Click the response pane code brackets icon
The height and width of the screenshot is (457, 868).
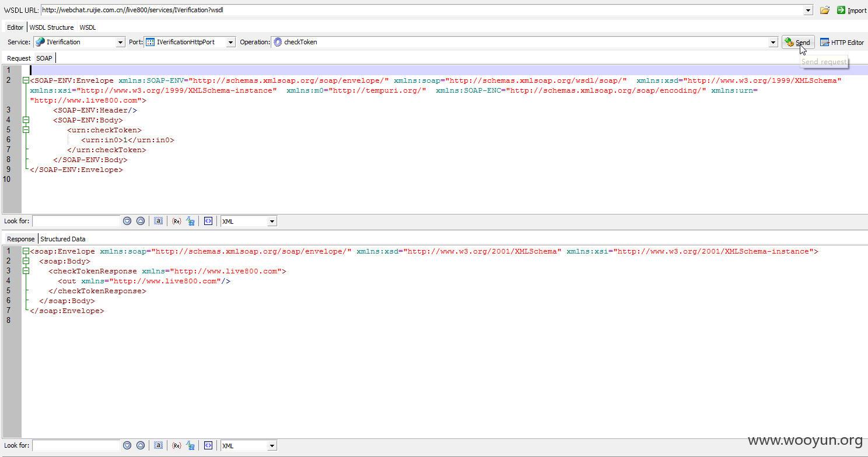tap(208, 445)
